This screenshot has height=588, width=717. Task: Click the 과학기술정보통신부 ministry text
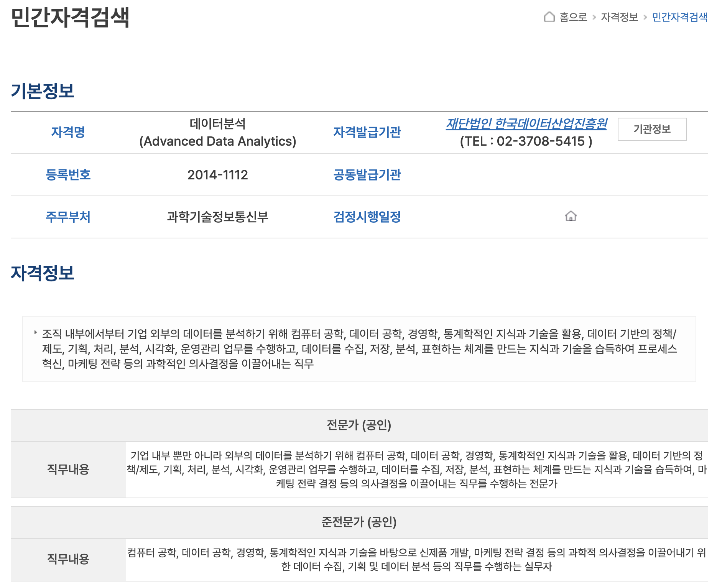pyautogui.click(x=217, y=217)
